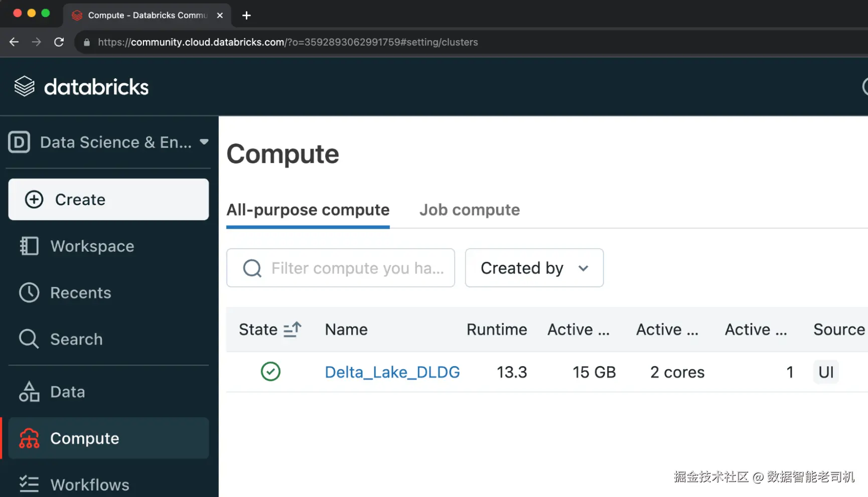The image size is (868, 497).
Task: Select the All-purpose compute tab
Action: tap(308, 210)
